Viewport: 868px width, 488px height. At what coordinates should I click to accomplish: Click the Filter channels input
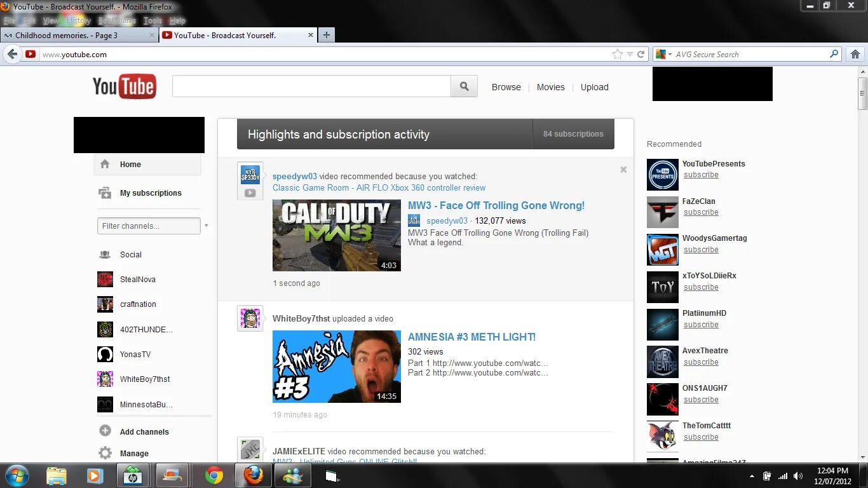tap(149, 226)
